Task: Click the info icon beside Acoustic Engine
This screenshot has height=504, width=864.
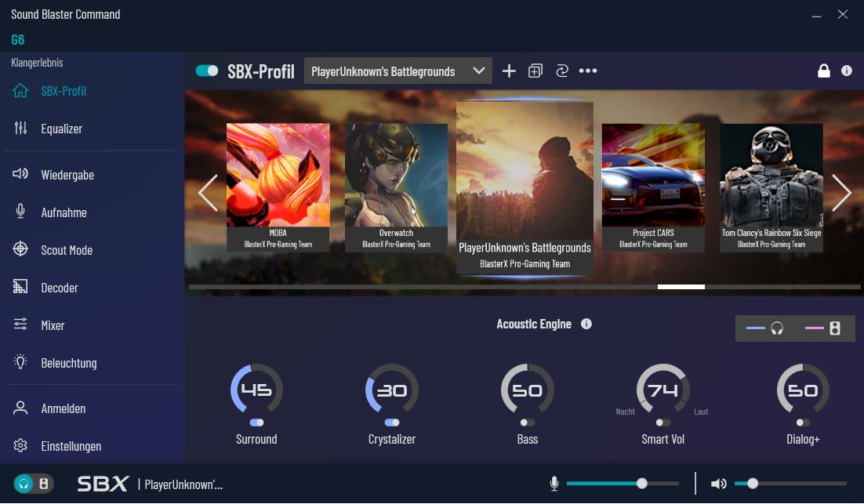Action: click(586, 324)
